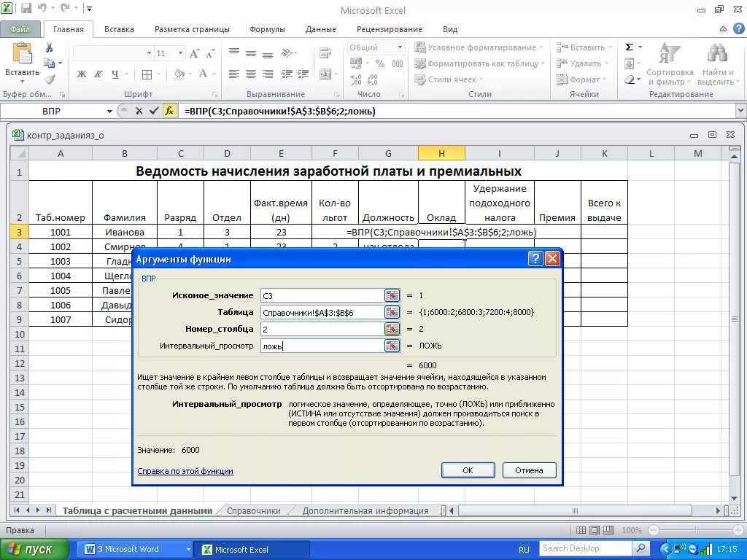Viewport: 747px width, 560px height.
Task: Switch to the Вставка ribbon tab
Action: pyautogui.click(x=119, y=29)
